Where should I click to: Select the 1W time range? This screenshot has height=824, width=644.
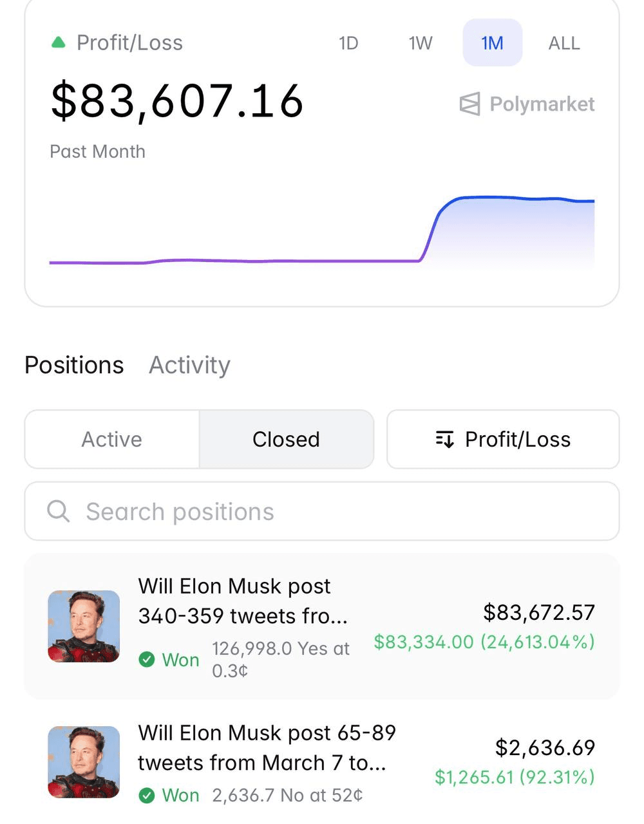[421, 43]
